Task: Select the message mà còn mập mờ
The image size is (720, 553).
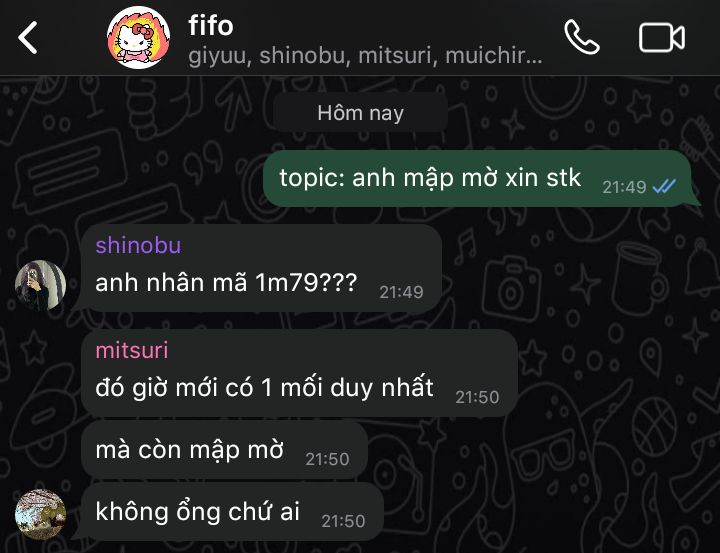Action: [225, 451]
